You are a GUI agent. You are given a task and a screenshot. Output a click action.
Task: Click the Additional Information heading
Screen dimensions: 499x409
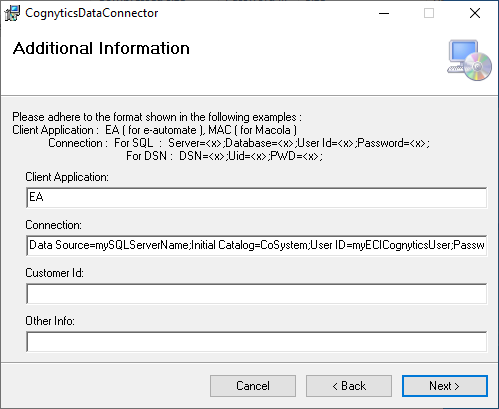101,48
